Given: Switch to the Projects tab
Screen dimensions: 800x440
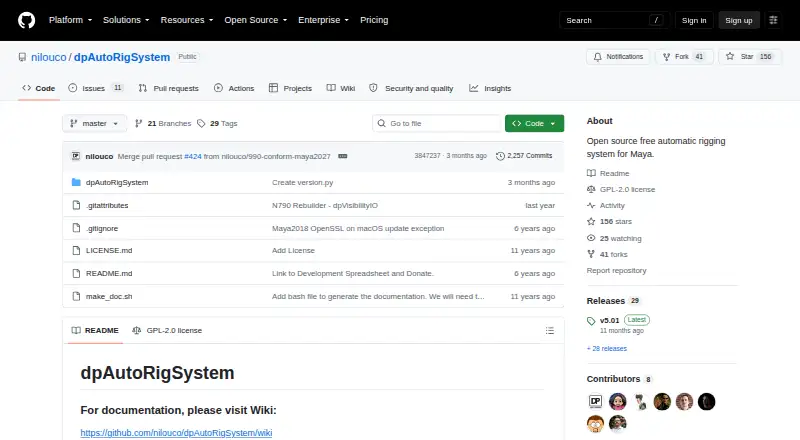Looking at the screenshot, I should click(x=290, y=88).
